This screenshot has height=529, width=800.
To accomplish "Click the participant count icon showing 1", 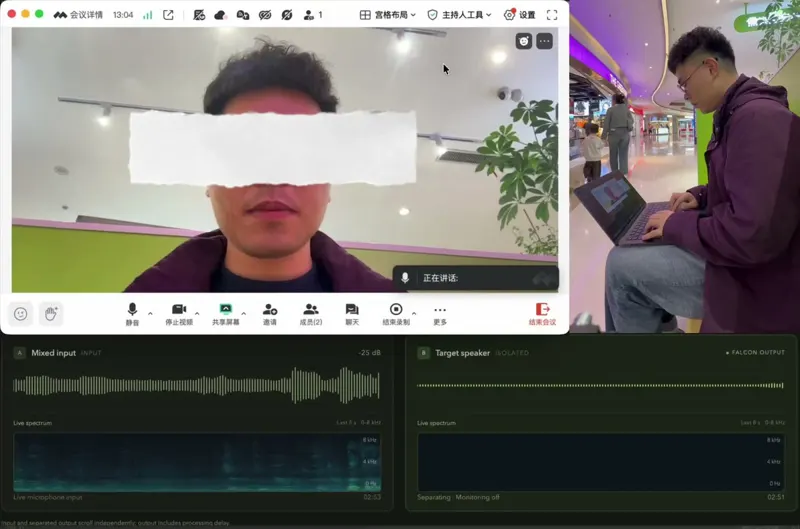I will 313,15.
